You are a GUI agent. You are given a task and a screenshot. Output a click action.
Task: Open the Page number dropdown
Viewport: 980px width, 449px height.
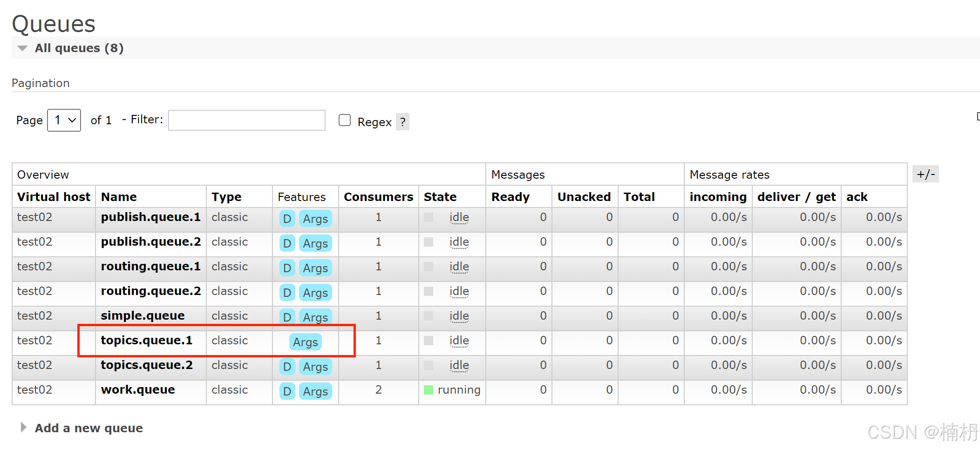point(64,120)
